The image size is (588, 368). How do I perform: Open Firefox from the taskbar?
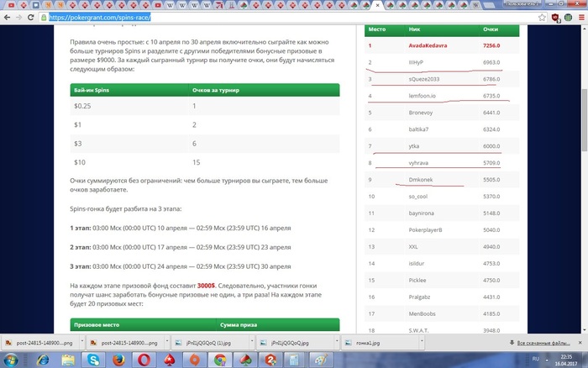[118, 360]
